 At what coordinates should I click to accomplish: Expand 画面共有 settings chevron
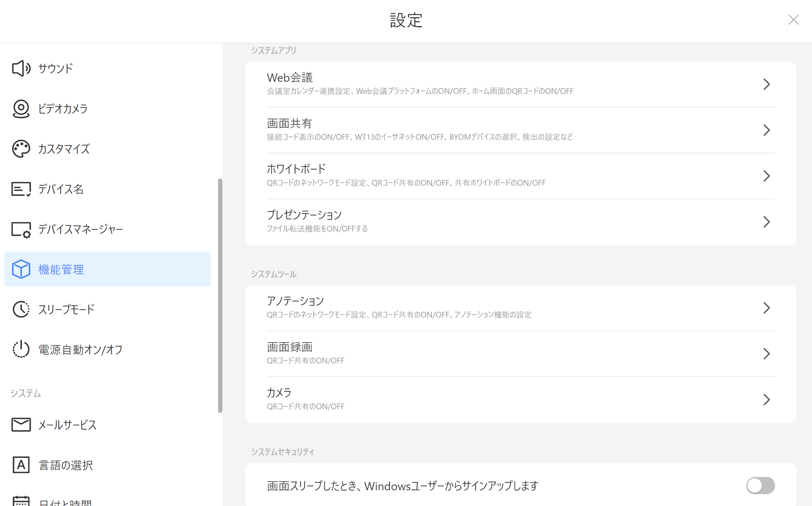(x=766, y=130)
